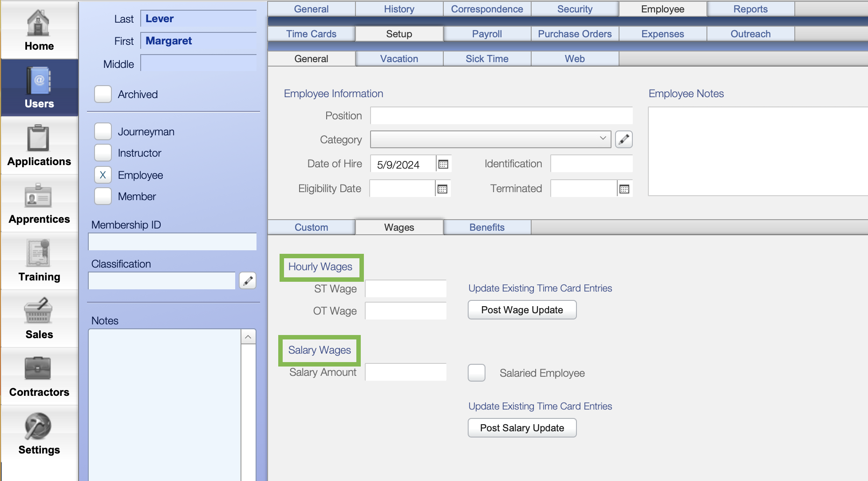Click the First name field
The image size is (868, 481).
tap(199, 41)
